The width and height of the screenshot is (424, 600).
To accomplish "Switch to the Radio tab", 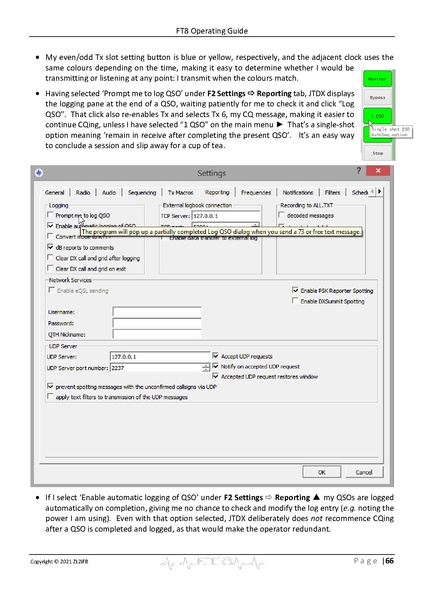I will 83,192.
